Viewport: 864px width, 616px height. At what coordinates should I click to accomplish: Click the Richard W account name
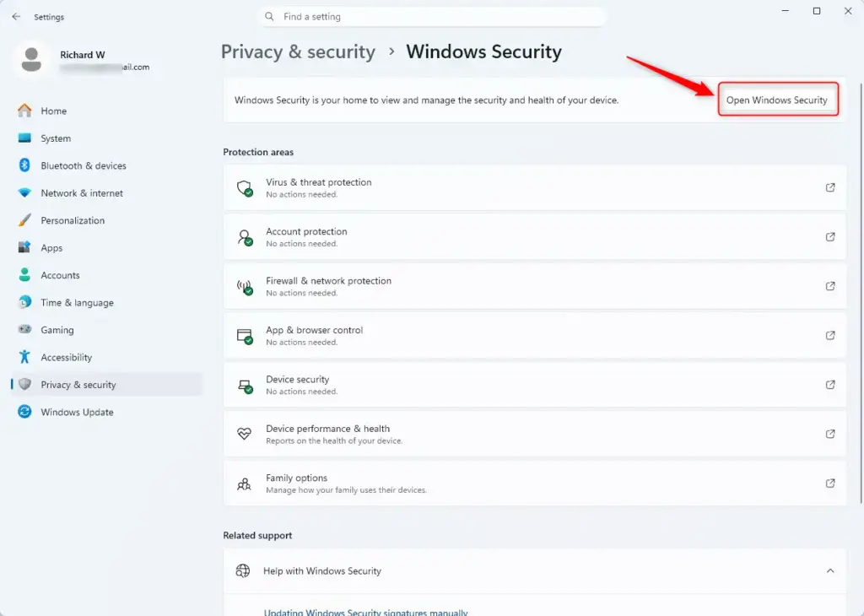(x=82, y=55)
